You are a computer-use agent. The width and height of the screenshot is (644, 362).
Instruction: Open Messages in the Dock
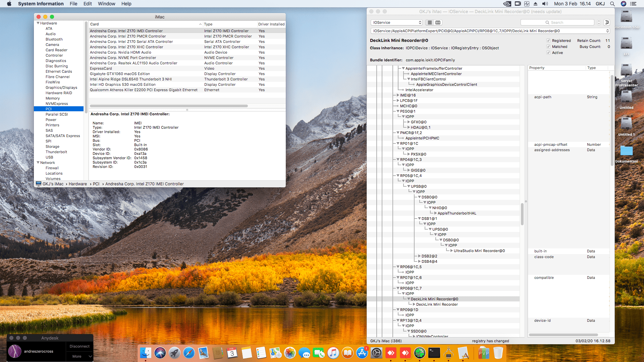click(304, 353)
